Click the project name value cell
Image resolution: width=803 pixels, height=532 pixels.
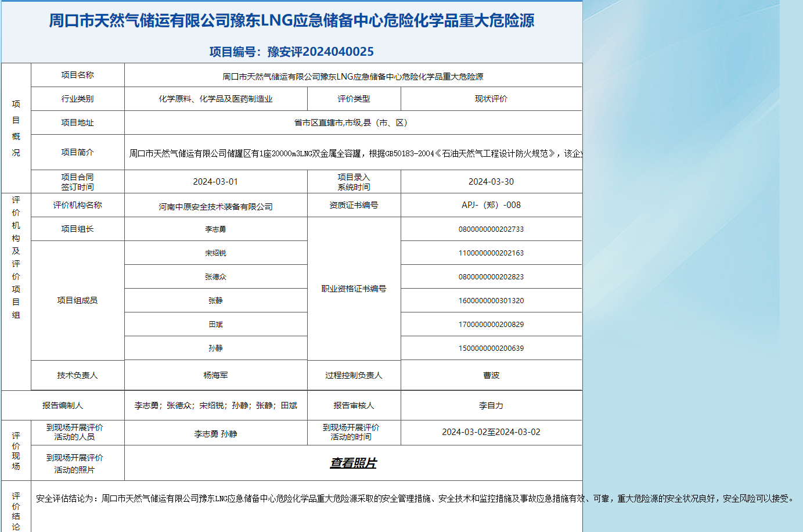pos(353,76)
